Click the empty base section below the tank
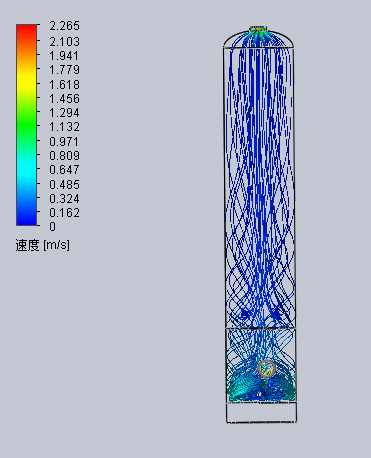This screenshot has height=458, width=371. 261,413
